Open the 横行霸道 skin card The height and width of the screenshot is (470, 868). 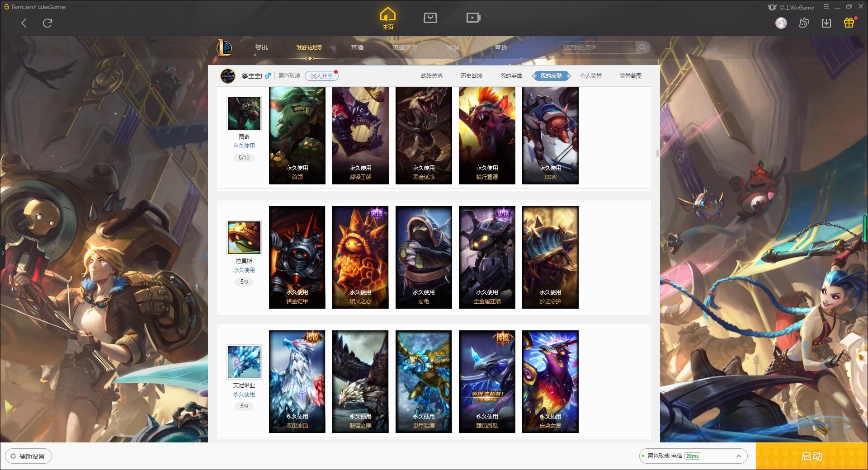pos(487,136)
